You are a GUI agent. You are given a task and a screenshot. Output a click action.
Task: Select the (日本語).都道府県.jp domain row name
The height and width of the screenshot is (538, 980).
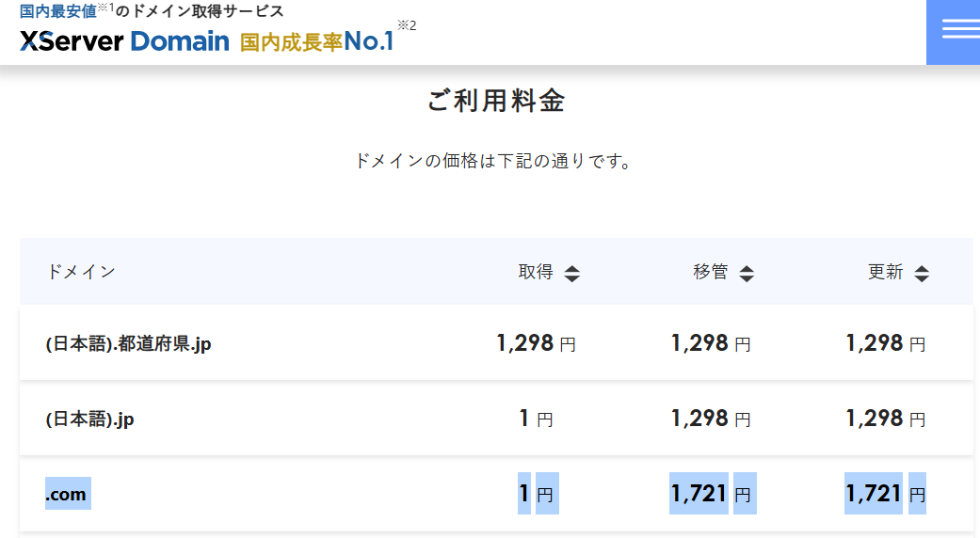point(128,344)
